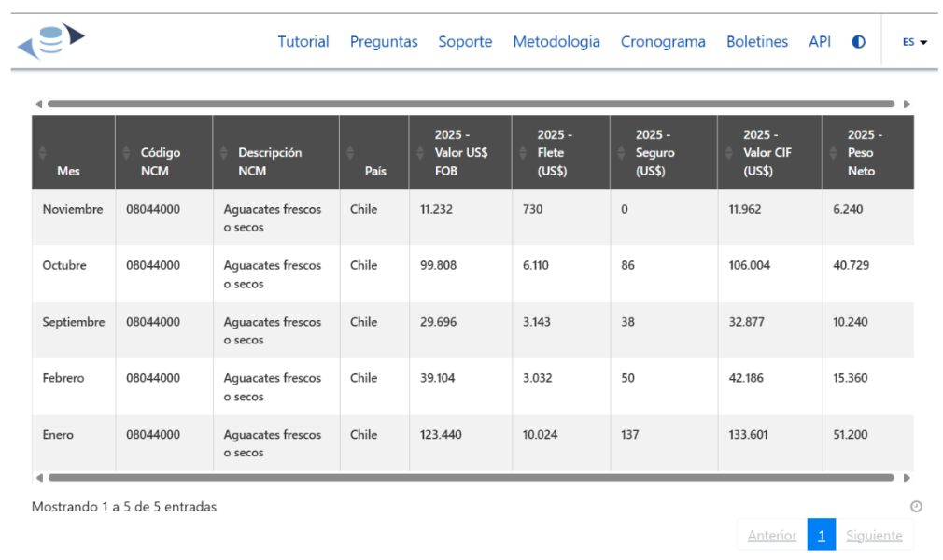This screenshot has height=560, width=943.
Task: Open the API link
Action: click(819, 42)
